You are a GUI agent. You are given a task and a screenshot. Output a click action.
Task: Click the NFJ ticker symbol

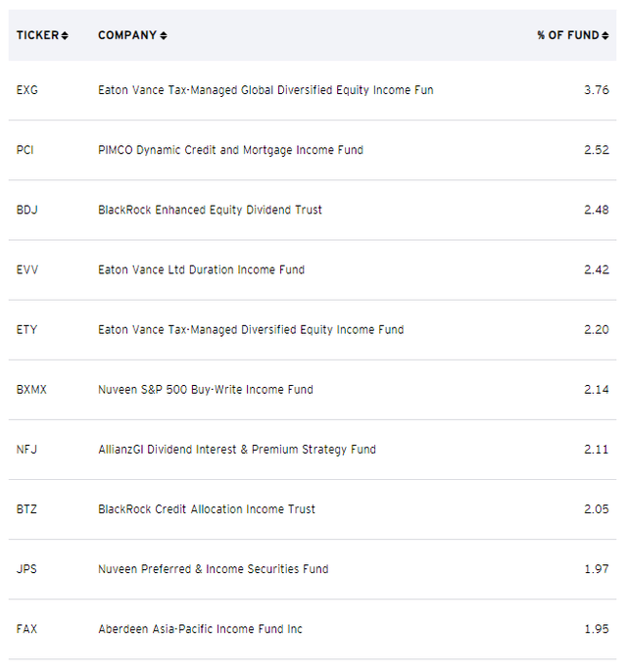pos(26,450)
